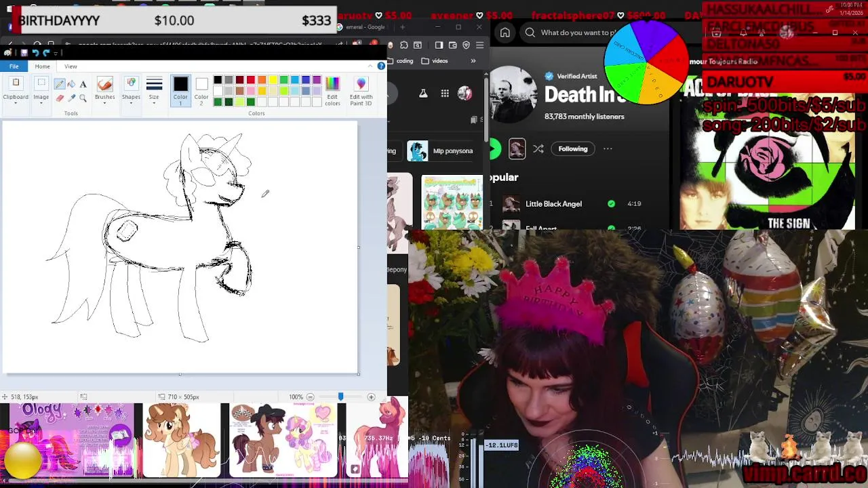Screen dimensions: 868x488
Task: Click Little Black Angel album thumbnail
Action: point(511,203)
